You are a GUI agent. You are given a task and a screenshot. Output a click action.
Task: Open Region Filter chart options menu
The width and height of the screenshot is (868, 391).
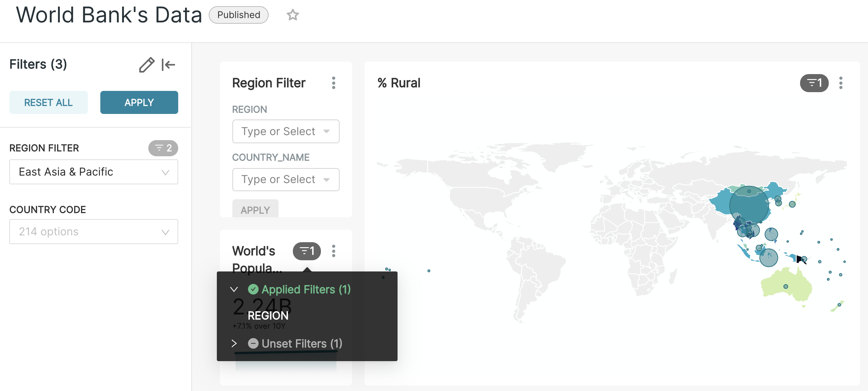coord(333,83)
